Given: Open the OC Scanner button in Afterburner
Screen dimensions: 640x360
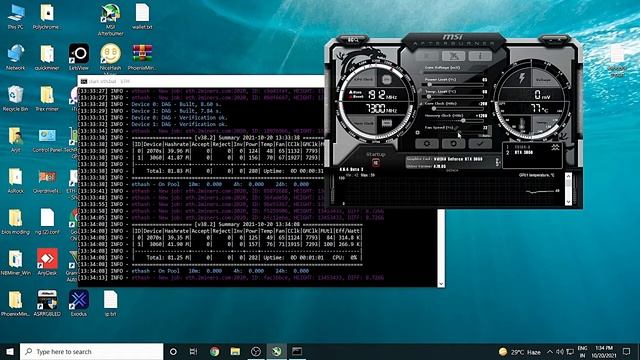Looking at the screenshot, I should tap(353, 40).
